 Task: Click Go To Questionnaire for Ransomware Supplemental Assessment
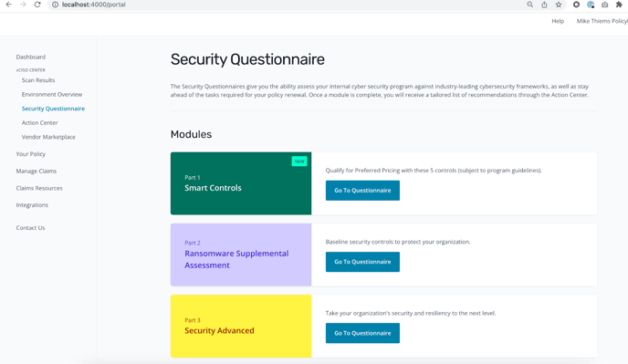tap(362, 262)
